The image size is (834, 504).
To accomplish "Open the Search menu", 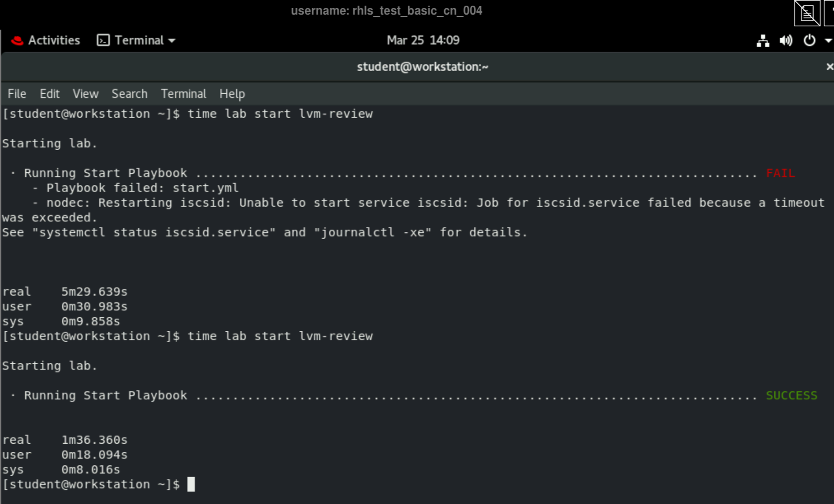I will 130,94.
